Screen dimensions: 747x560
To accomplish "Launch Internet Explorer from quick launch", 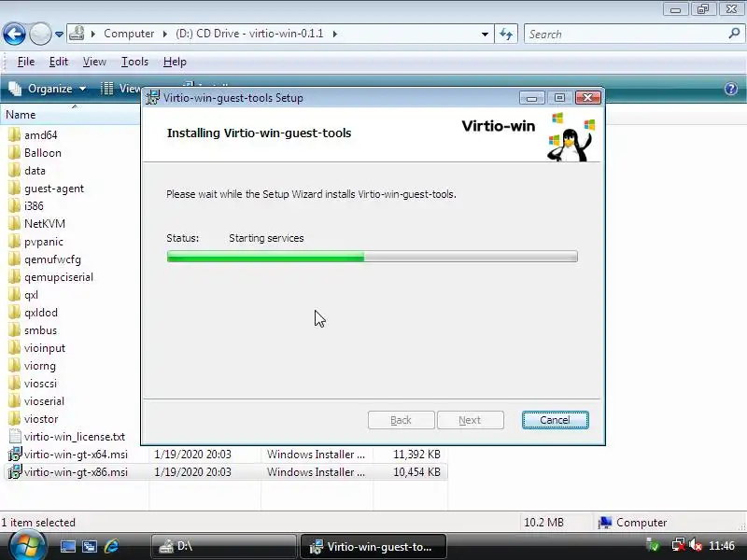I will [x=111, y=546].
